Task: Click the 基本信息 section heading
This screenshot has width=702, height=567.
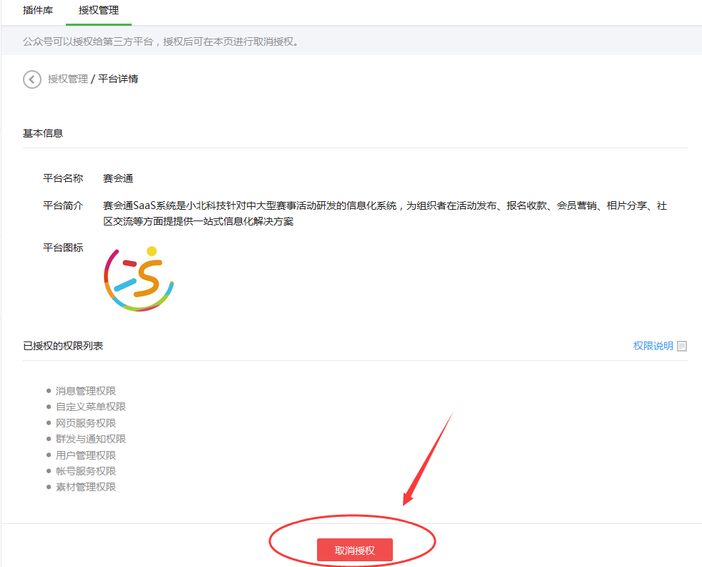Action: pyautogui.click(x=43, y=133)
